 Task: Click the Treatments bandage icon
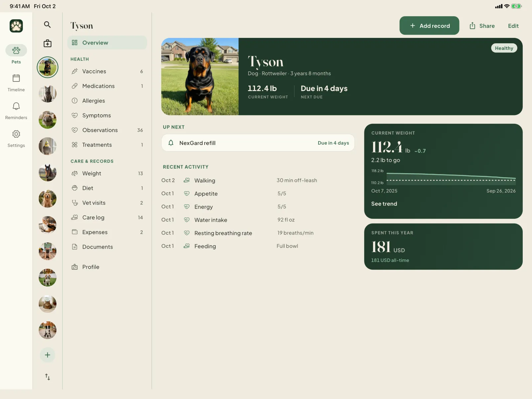75,145
